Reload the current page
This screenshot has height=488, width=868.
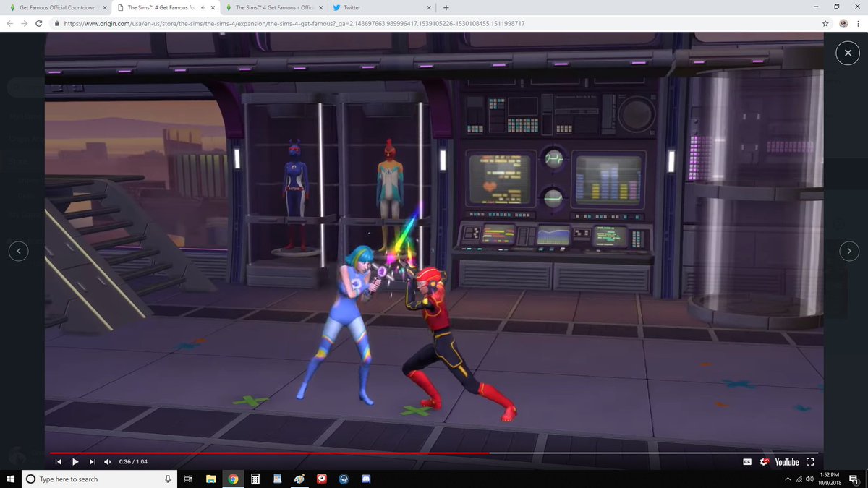point(39,23)
